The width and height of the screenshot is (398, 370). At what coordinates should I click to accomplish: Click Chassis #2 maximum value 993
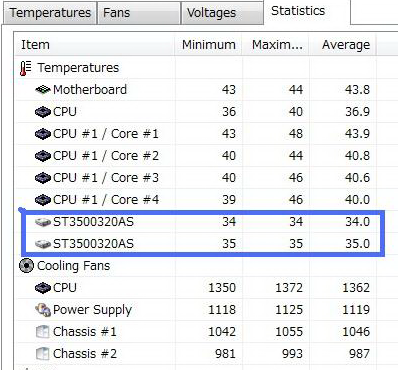(292, 354)
